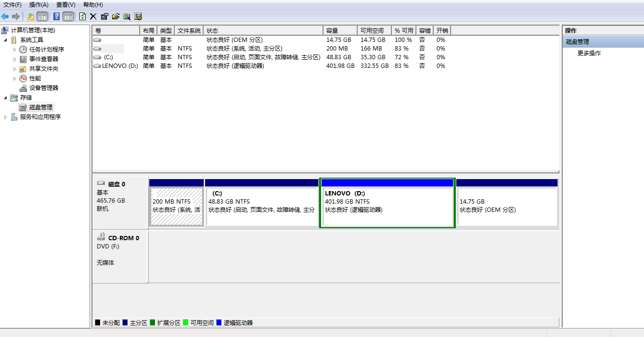Toggle the action pane toolbar icon
Image resolution: width=644 pixels, height=337 pixels.
68,16
